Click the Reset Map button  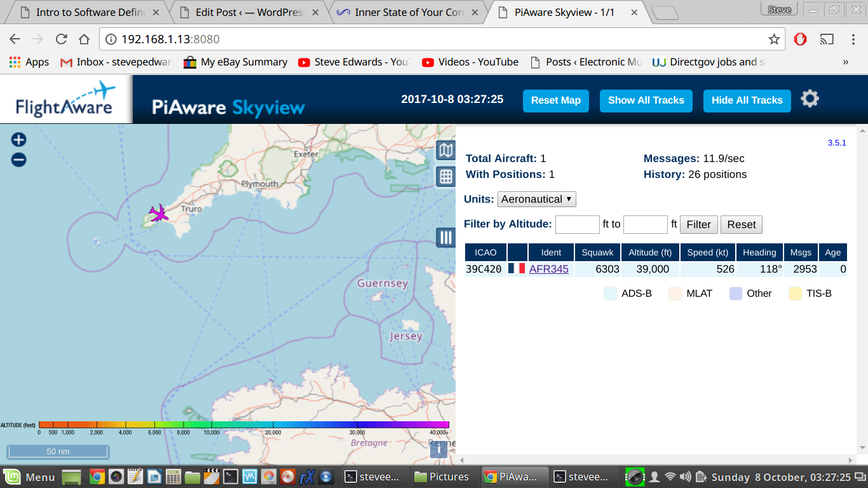click(x=556, y=100)
